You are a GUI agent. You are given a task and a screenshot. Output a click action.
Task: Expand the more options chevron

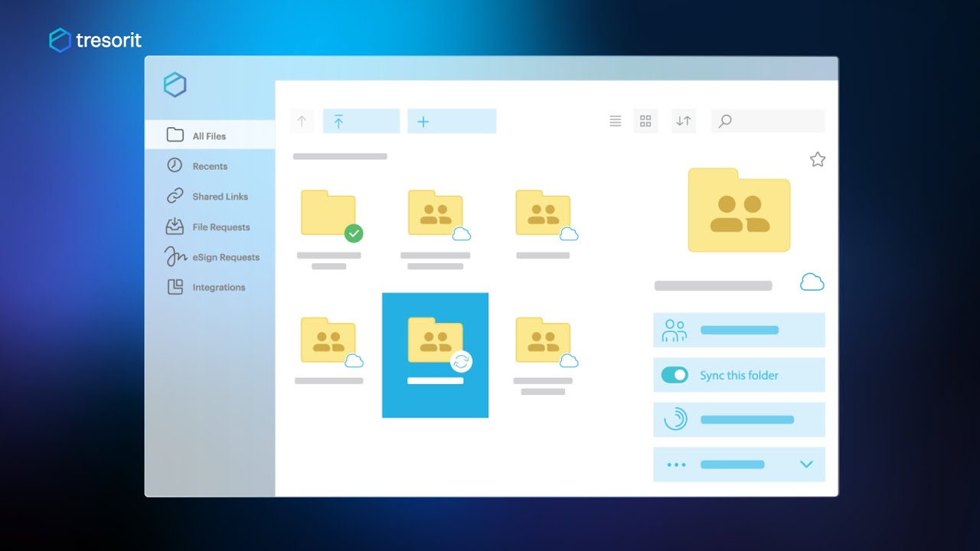click(806, 464)
